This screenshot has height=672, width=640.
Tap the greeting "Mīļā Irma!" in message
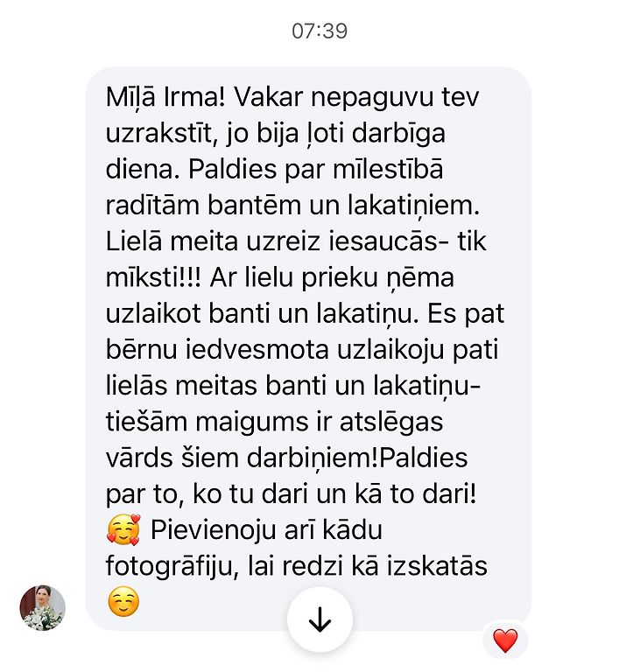coord(165,98)
